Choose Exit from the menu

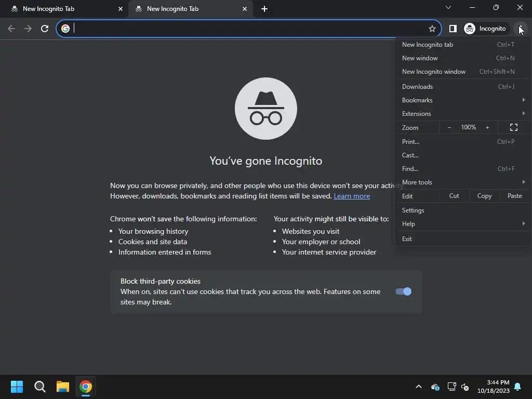point(461,239)
